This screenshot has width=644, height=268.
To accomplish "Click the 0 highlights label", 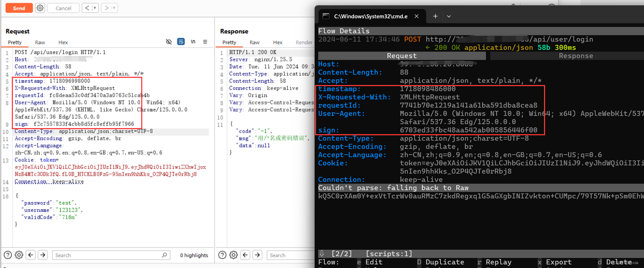I will pos(194,255).
